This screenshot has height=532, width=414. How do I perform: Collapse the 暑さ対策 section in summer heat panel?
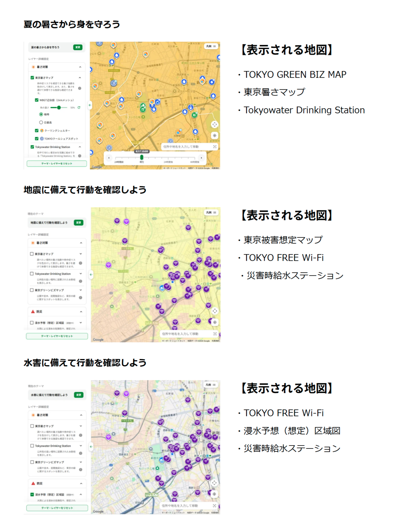coord(80,67)
